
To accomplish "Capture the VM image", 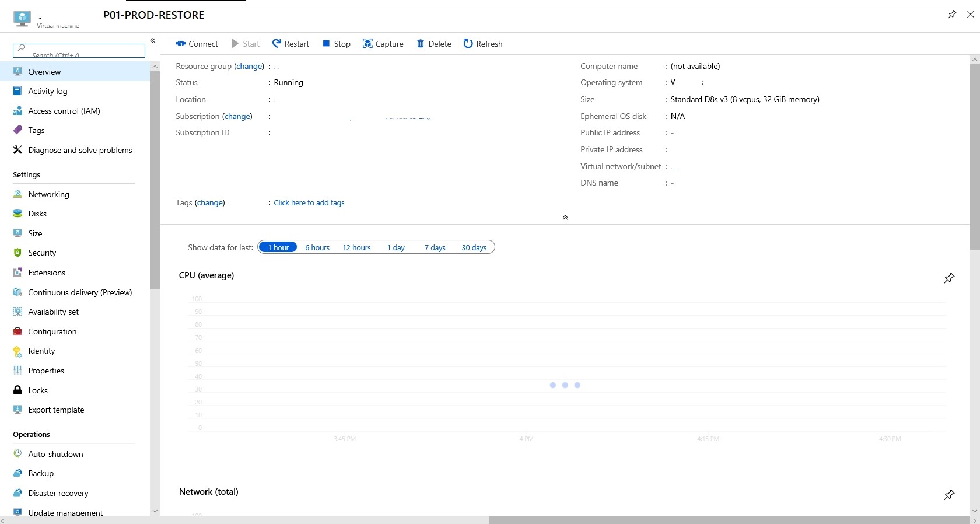I will click(x=383, y=44).
